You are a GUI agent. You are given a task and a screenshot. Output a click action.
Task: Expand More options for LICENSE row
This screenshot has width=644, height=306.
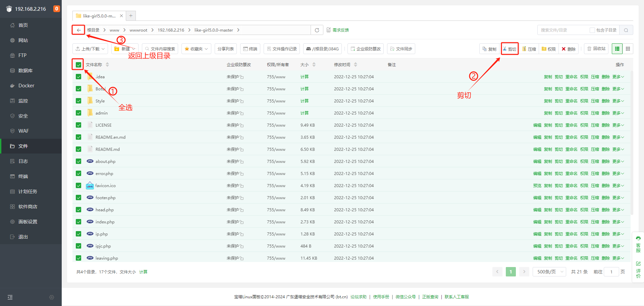618,125
